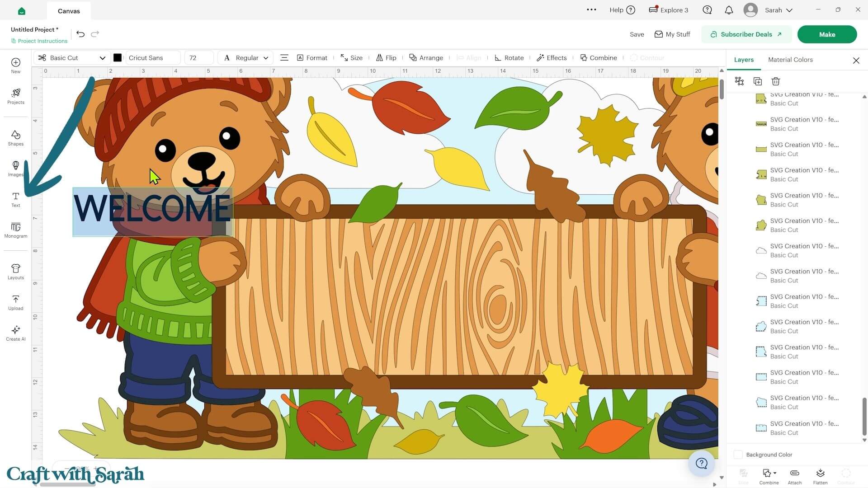The image size is (868, 488).
Task: Click Flatten at bottom of Layers panel
Action: 820,476
